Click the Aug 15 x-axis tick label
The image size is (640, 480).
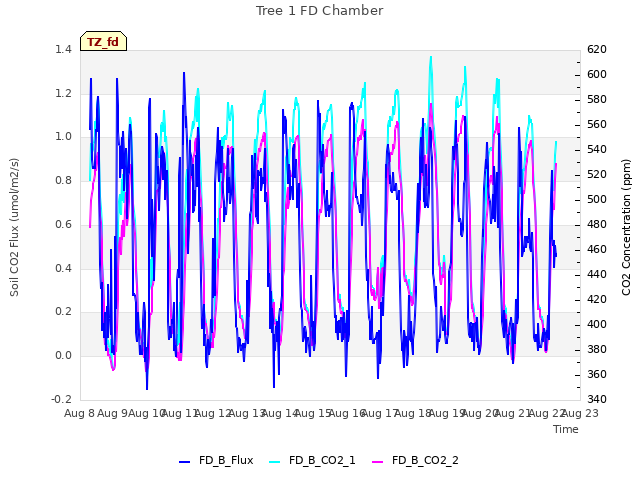(313, 413)
